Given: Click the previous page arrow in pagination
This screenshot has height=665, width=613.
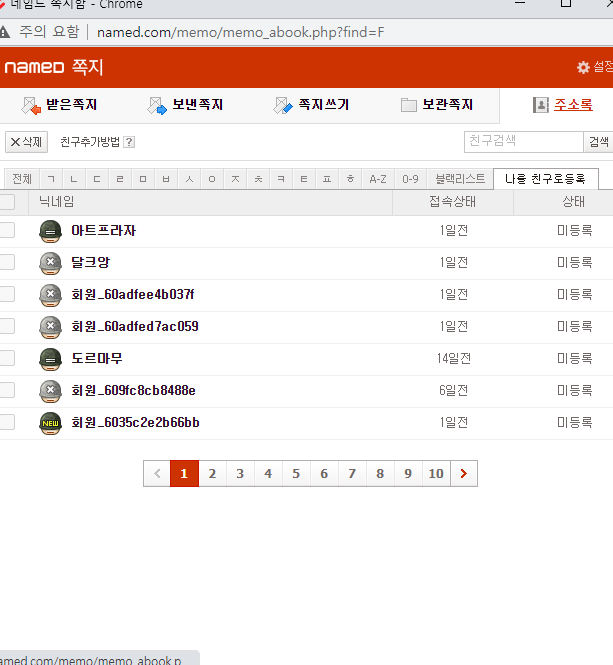Looking at the screenshot, I should pyautogui.click(x=157, y=473).
